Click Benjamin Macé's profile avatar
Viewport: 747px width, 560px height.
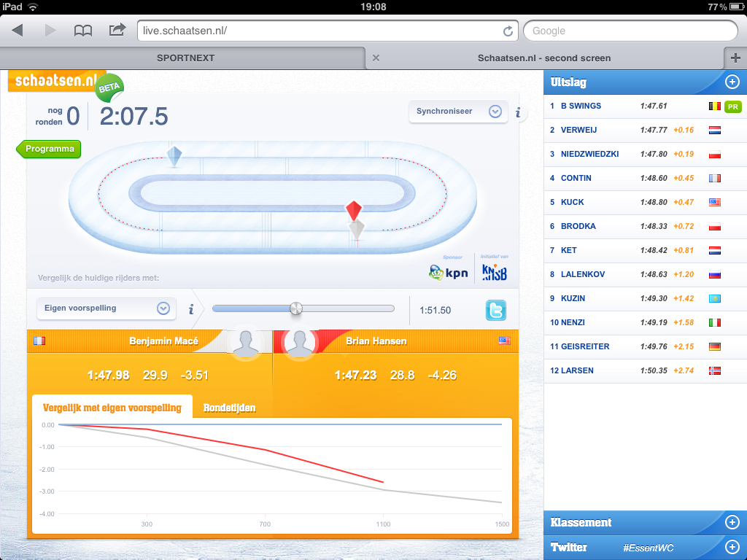coord(244,343)
